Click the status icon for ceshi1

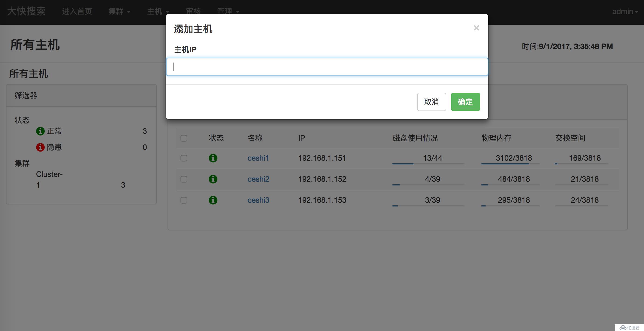coord(213,158)
